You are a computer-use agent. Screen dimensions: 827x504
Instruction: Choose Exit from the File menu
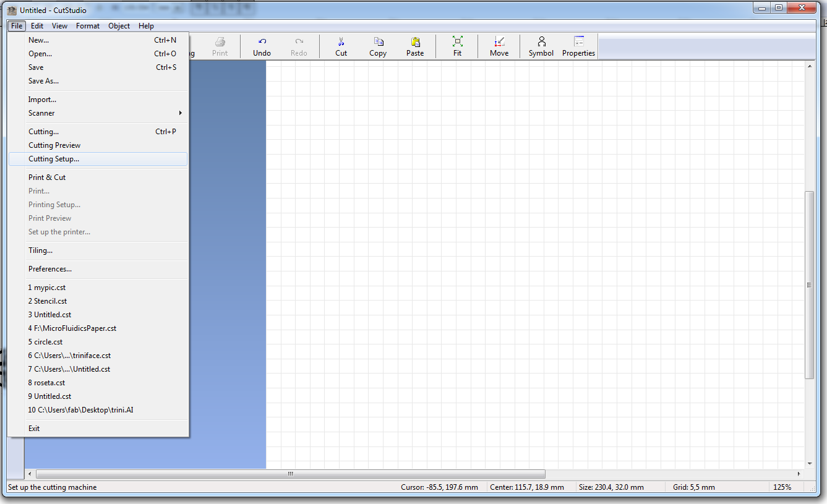point(98,429)
